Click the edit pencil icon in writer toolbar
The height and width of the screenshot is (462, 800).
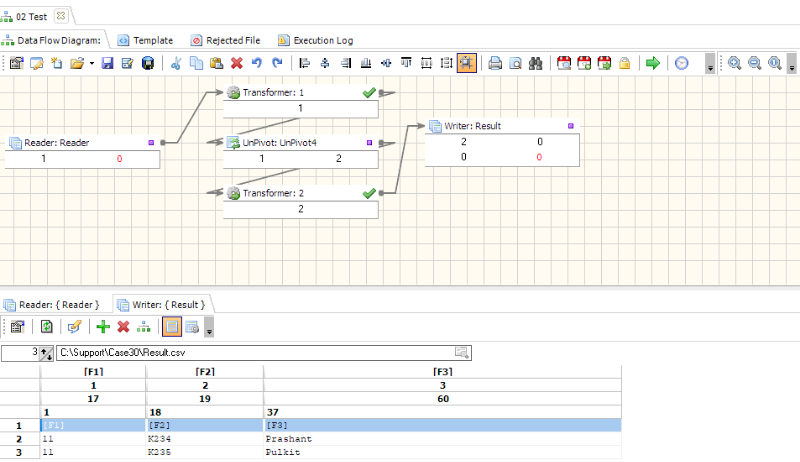[x=74, y=327]
